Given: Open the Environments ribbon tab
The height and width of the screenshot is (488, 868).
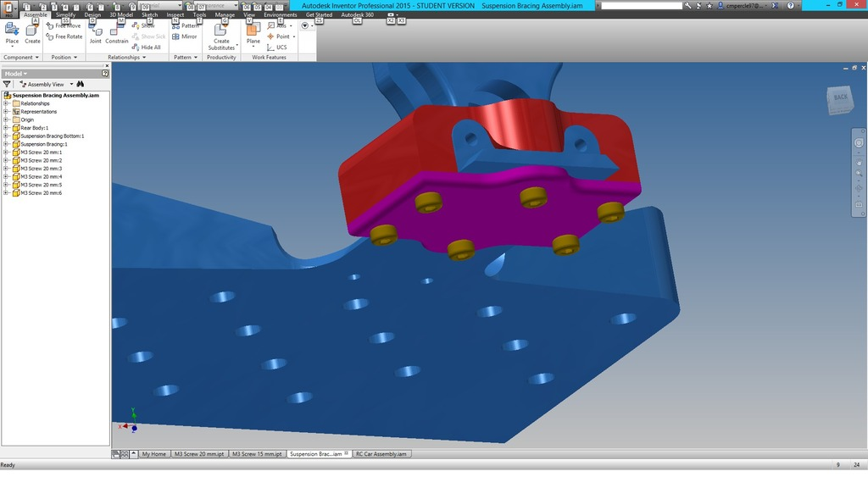Looking at the screenshot, I should 280,15.
